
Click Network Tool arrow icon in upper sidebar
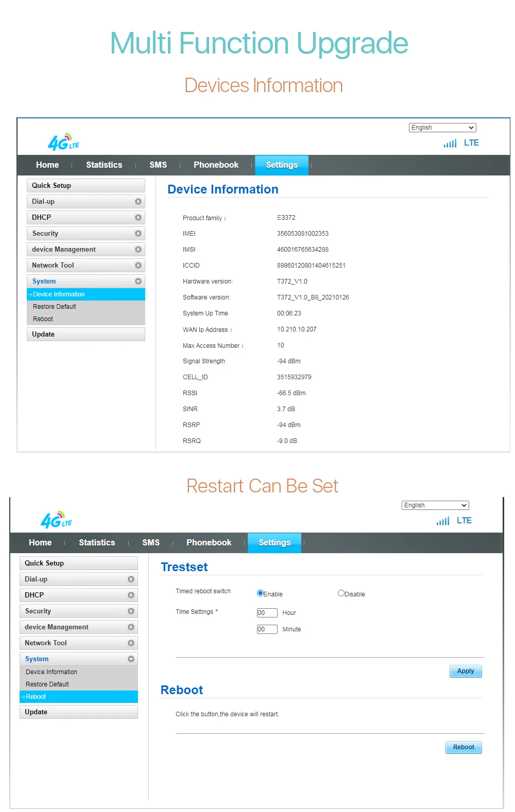coord(138,266)
